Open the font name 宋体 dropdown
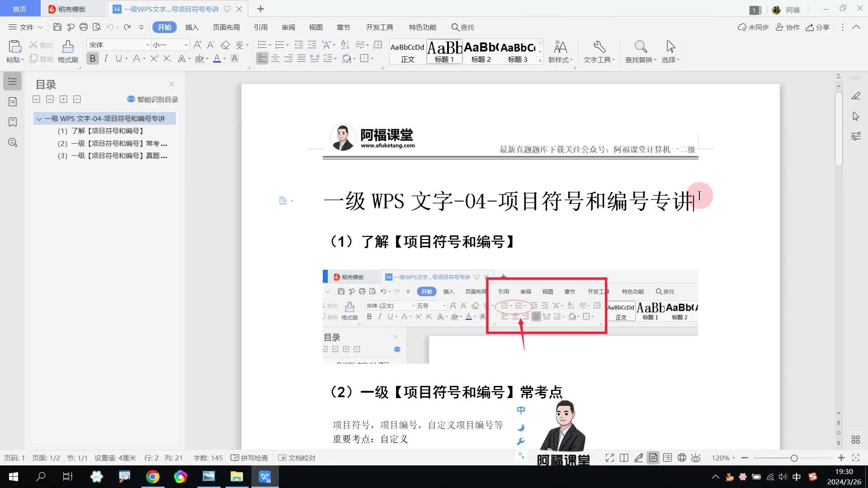The height and width of the screenshot is (488, 868). tap(147, 45)
